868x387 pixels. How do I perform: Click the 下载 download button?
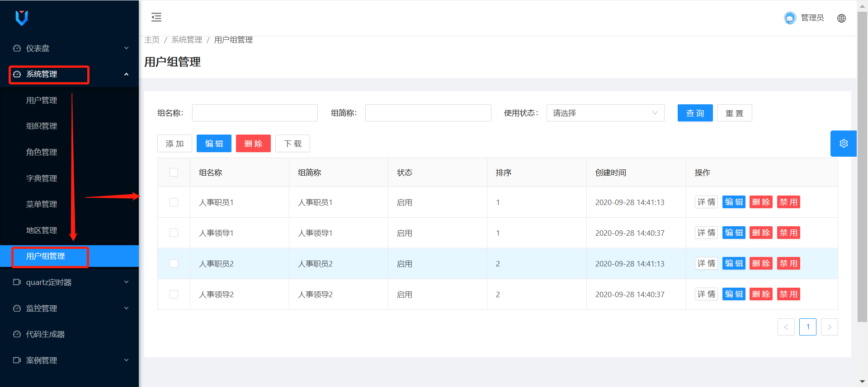coord(292,144)
